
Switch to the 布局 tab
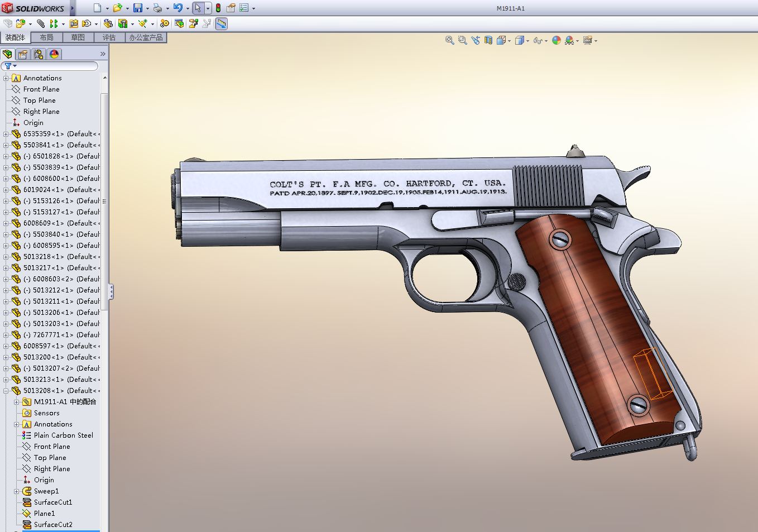tap(47, 37)
